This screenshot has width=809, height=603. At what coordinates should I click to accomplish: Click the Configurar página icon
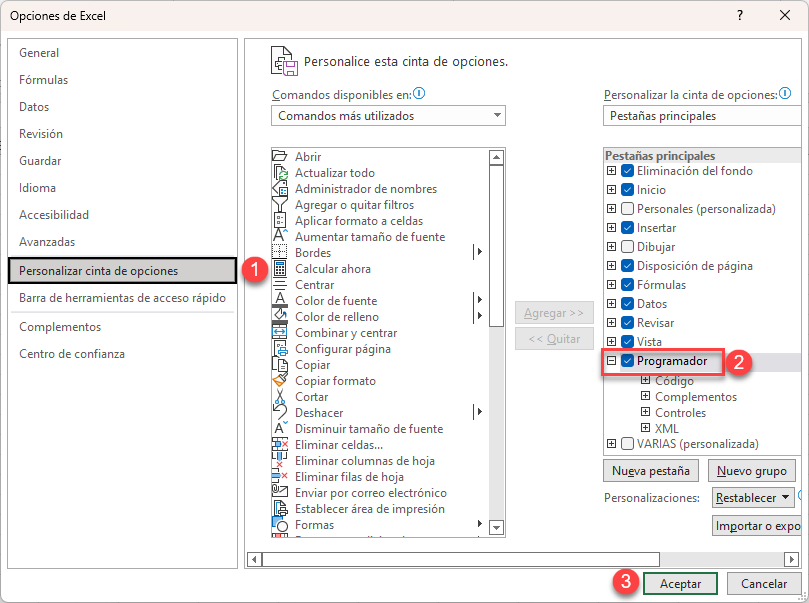coord(280,348)
